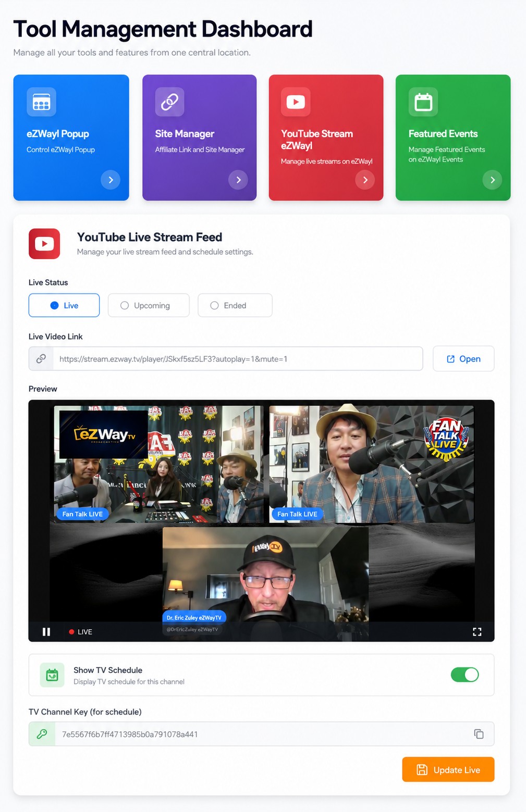Click the green key icon
The width and height of the screenshot is (526, 812).
pos(42,734)
